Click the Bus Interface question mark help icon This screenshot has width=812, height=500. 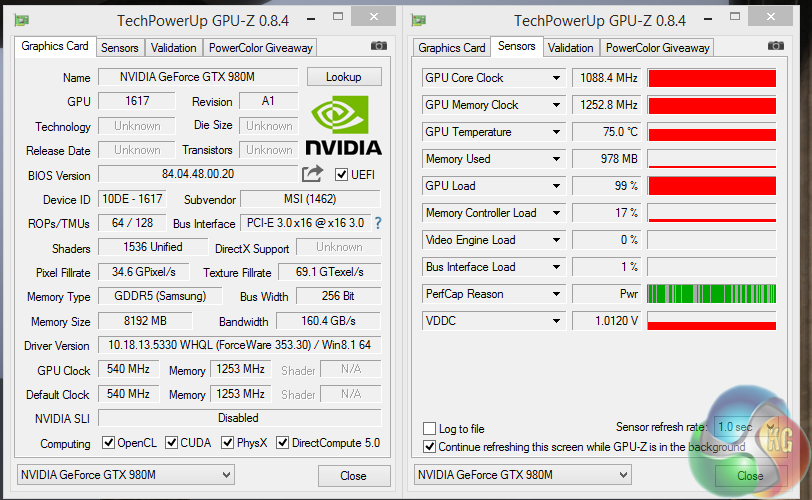[378, 223]
